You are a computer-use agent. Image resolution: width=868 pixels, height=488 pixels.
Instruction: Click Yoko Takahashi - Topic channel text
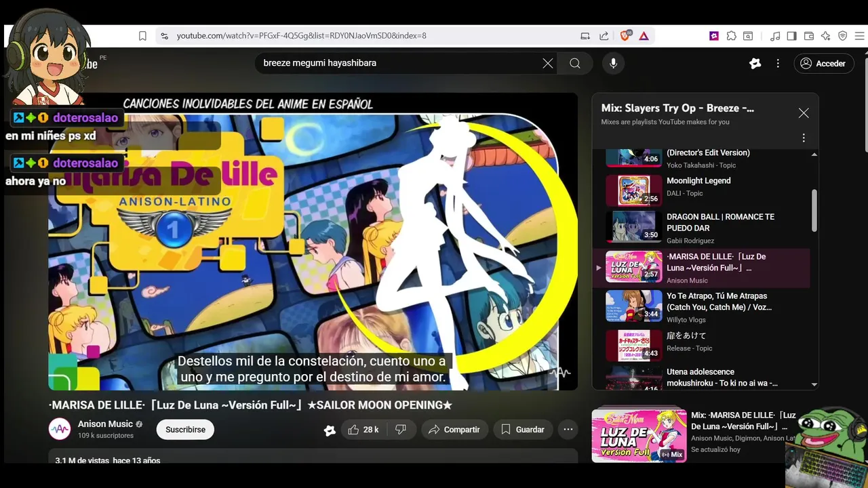point(701,165)
